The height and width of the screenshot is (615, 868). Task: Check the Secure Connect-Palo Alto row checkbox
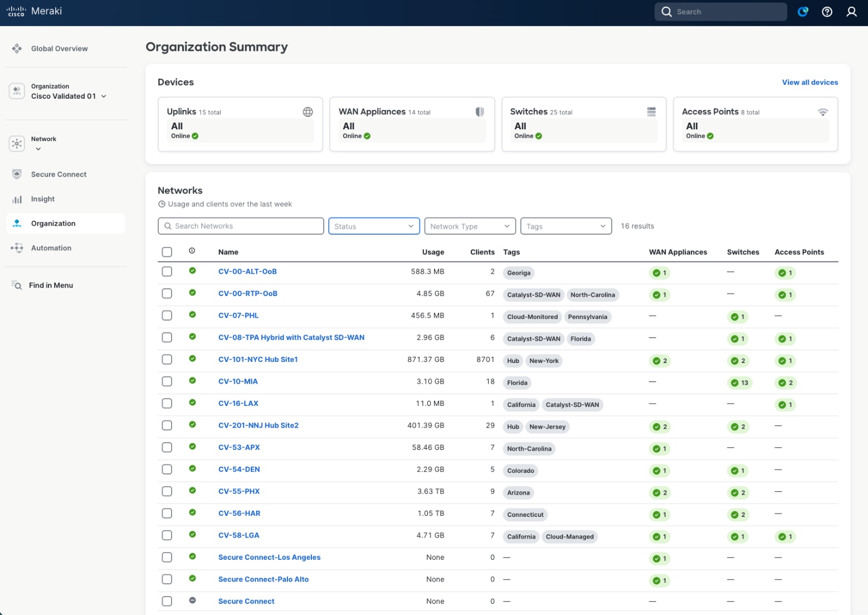(167, 579)
